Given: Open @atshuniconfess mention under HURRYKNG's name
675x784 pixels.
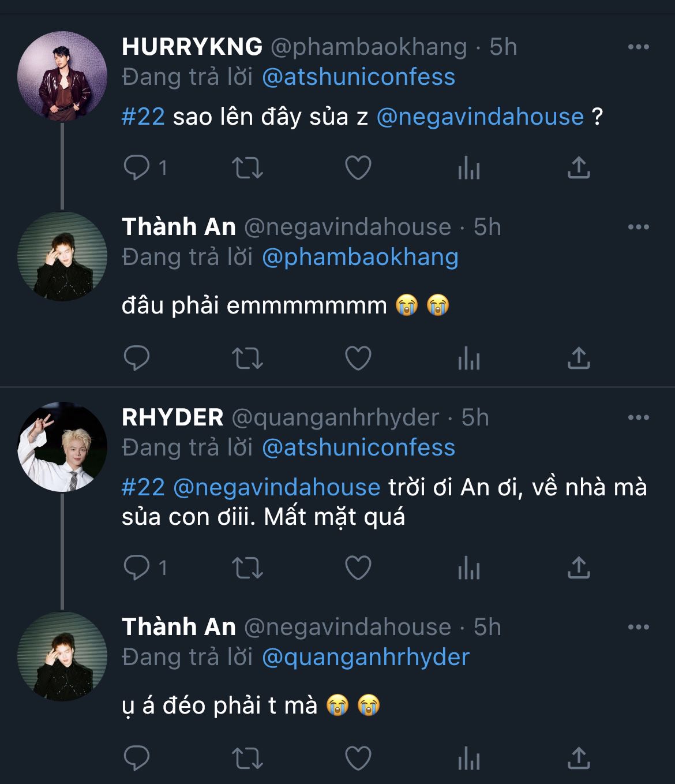Looking at the screenshot, I should pyautogui.click(x=358, y=77).
